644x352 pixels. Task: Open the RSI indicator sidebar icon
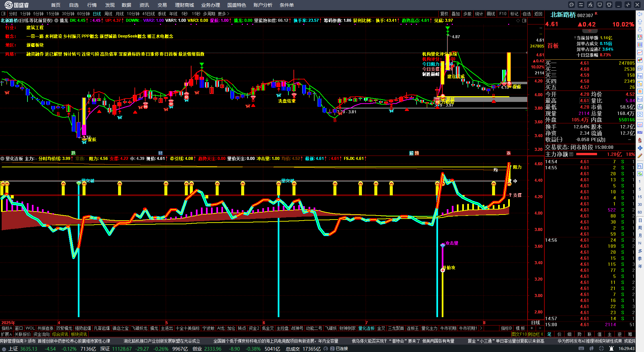[640, 132]
